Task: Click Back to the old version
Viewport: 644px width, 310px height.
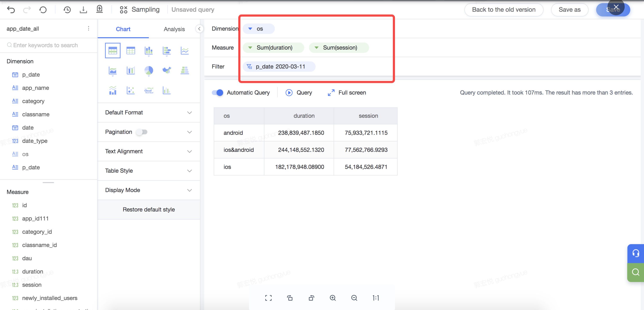Action: (x=504, y=9)
